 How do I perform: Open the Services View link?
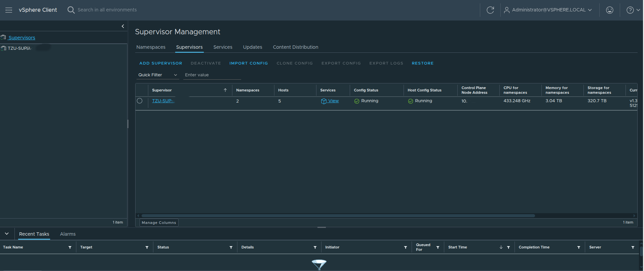coord(333,101)
